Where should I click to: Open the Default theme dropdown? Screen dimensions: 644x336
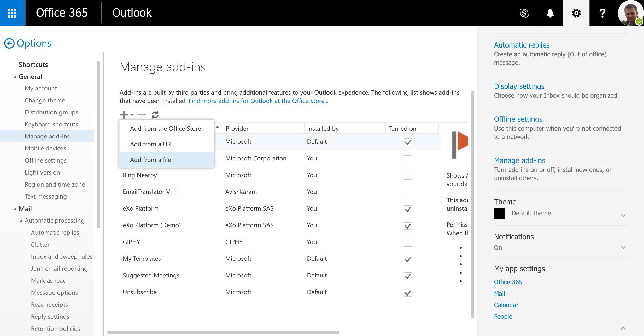point(623,215)
